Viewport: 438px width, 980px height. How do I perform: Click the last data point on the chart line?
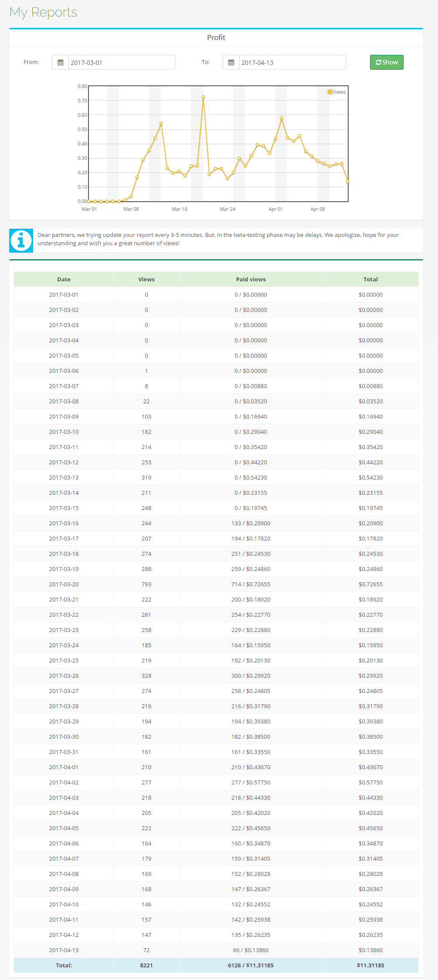click(348, 181)
